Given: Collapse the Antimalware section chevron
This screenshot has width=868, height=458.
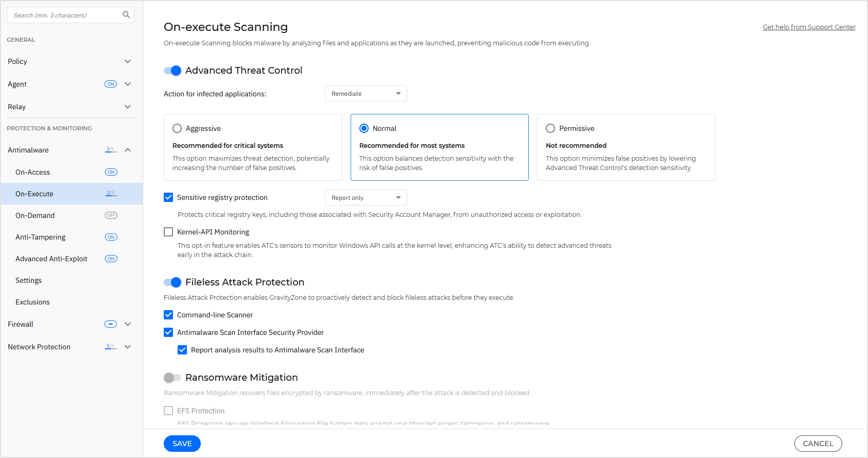Looking at the screenshot, I should coord(128,150).
